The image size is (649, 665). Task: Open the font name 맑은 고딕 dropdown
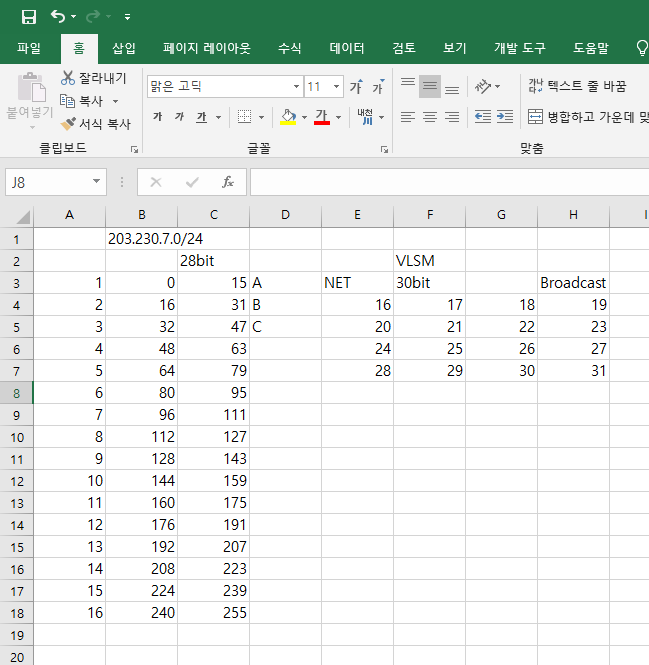coord(296,87)
